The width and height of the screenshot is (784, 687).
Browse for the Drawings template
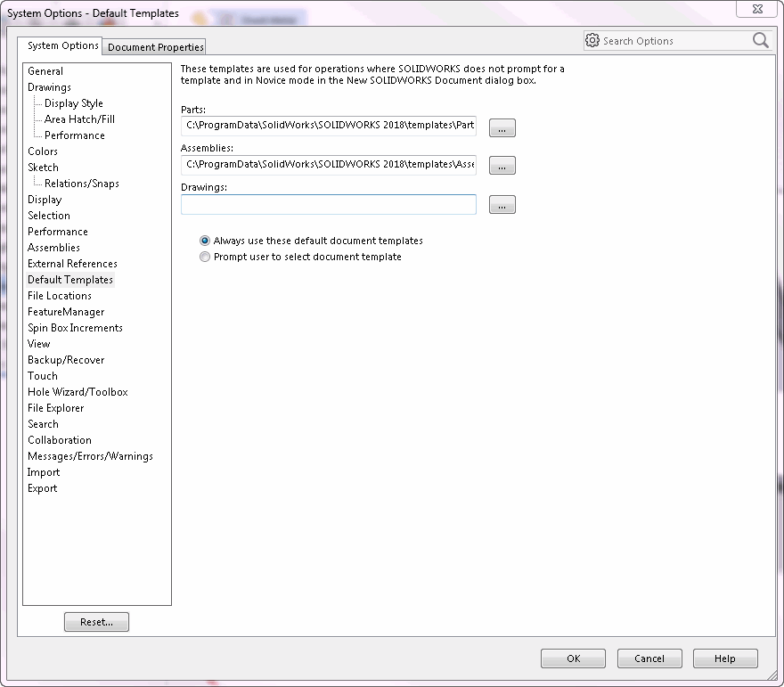tap(502, 205)
